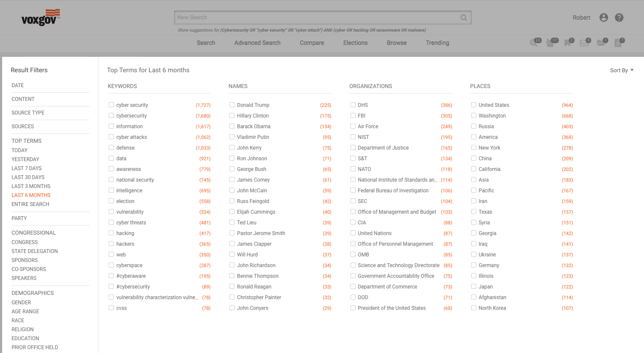This screenshot has width=644, height=353.
Task: Open the user profile icon
Action: 604,18
